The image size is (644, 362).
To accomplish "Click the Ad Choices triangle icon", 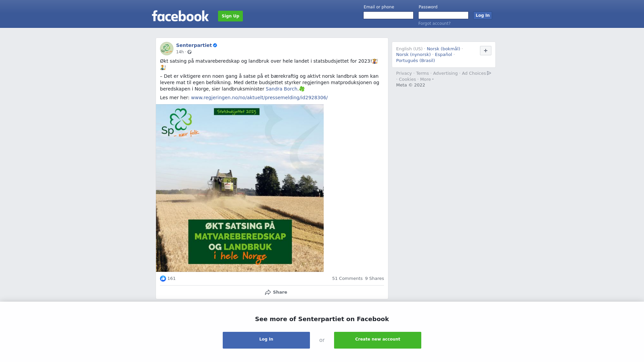I will (489, 73).
